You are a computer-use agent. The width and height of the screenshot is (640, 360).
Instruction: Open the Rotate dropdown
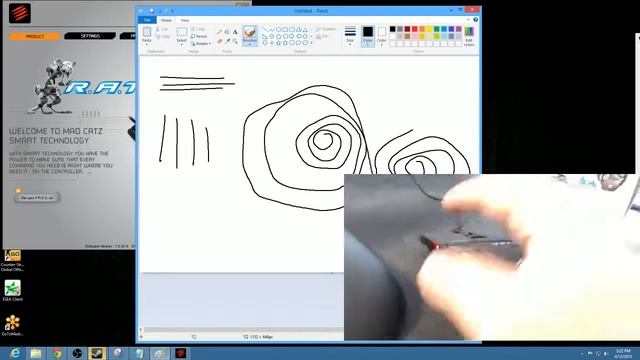coord(201,44)
